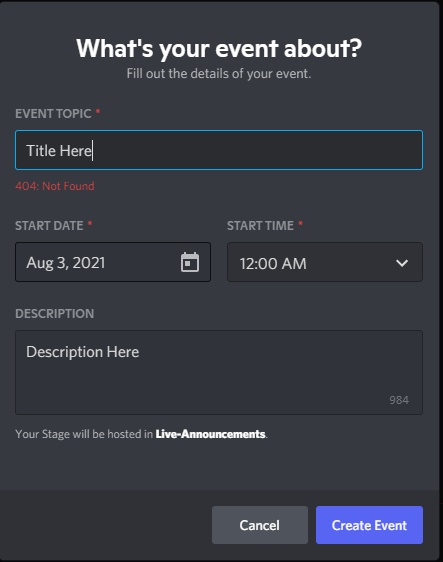The image size is (443, 562).
Task: Click the Create Event button
Action: coord(369,525)
